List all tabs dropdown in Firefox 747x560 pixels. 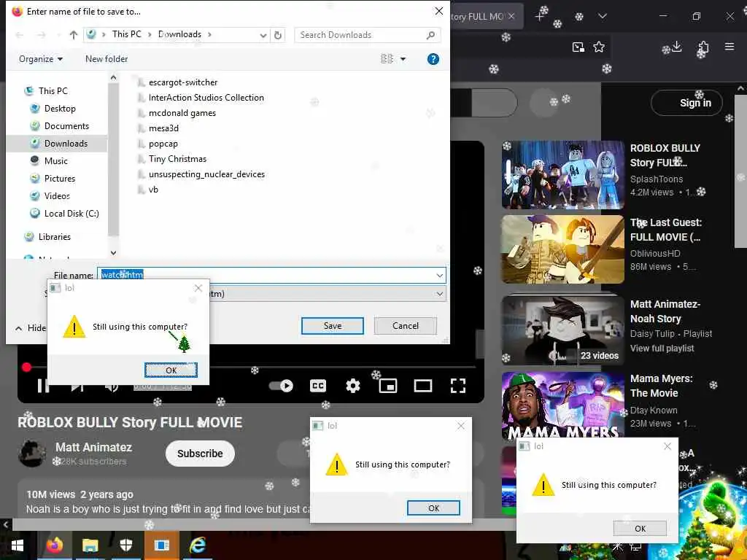pos(603,16)
